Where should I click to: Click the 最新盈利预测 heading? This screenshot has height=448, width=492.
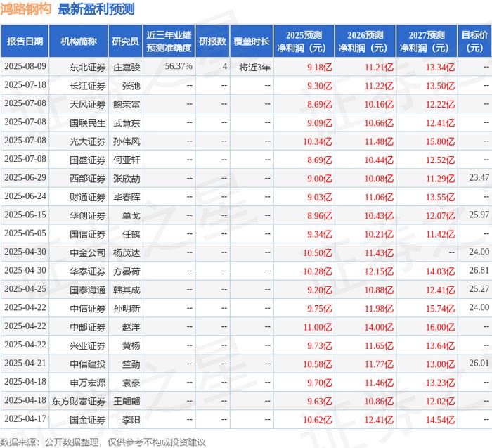[x=96, y=9]
